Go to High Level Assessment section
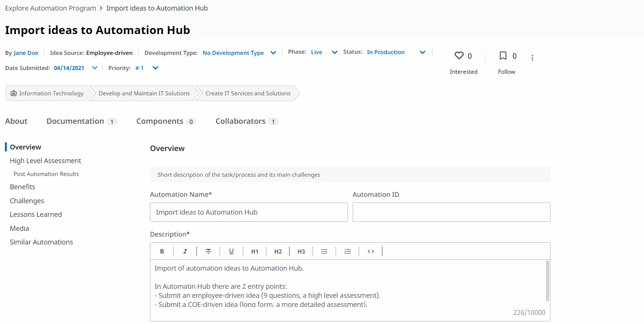The image size is (644, 324). (45, 161)
